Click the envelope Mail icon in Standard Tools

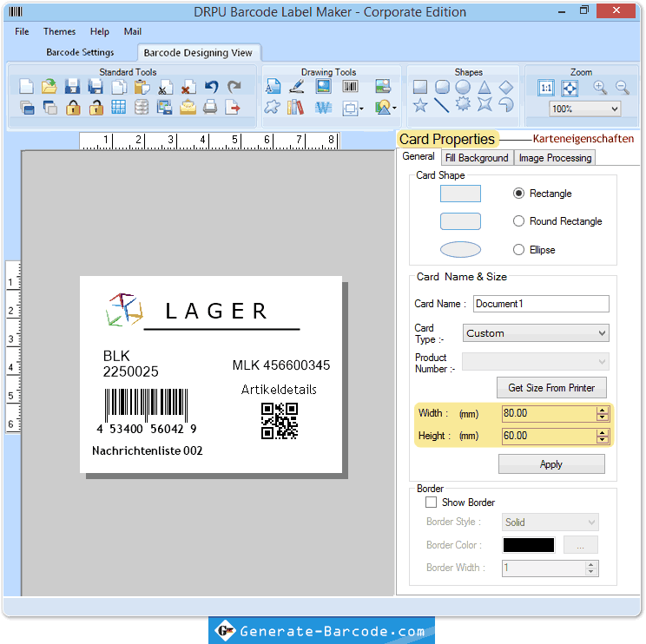pos(188,108)
